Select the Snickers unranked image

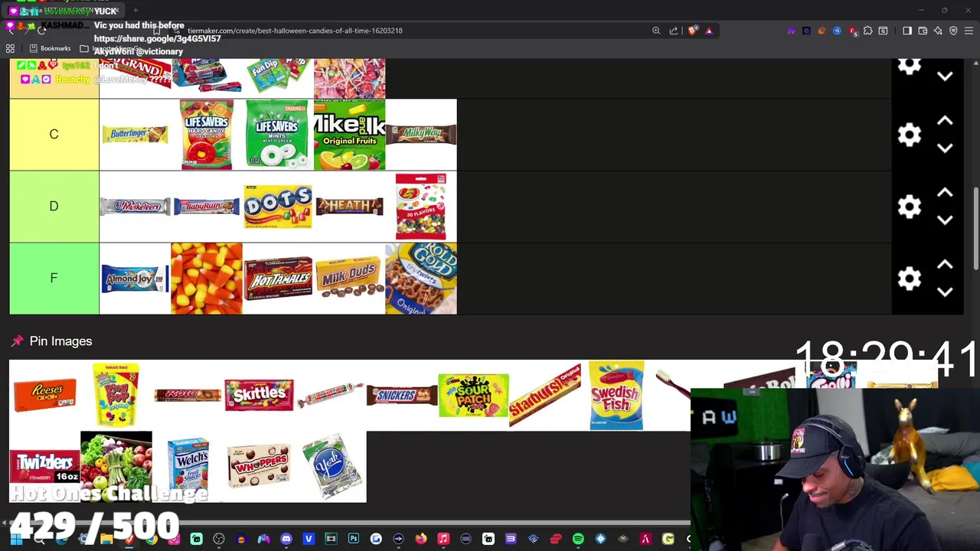pyautogui.click(x=402, y=395)
